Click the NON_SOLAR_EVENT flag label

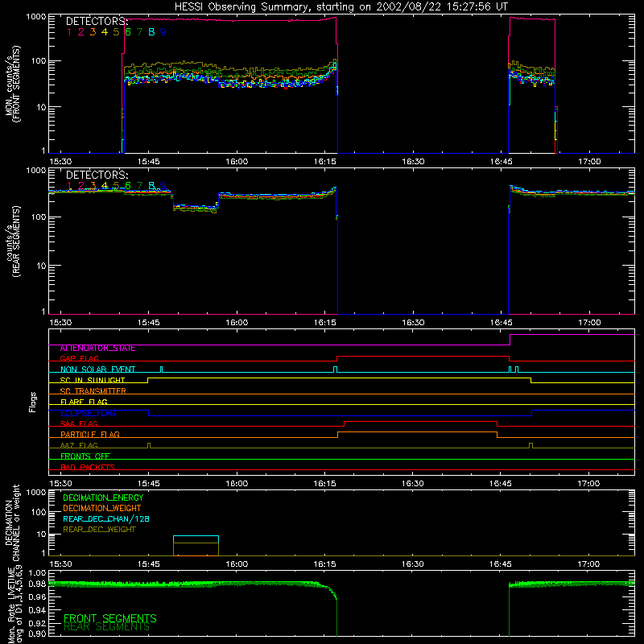(97, 369)
